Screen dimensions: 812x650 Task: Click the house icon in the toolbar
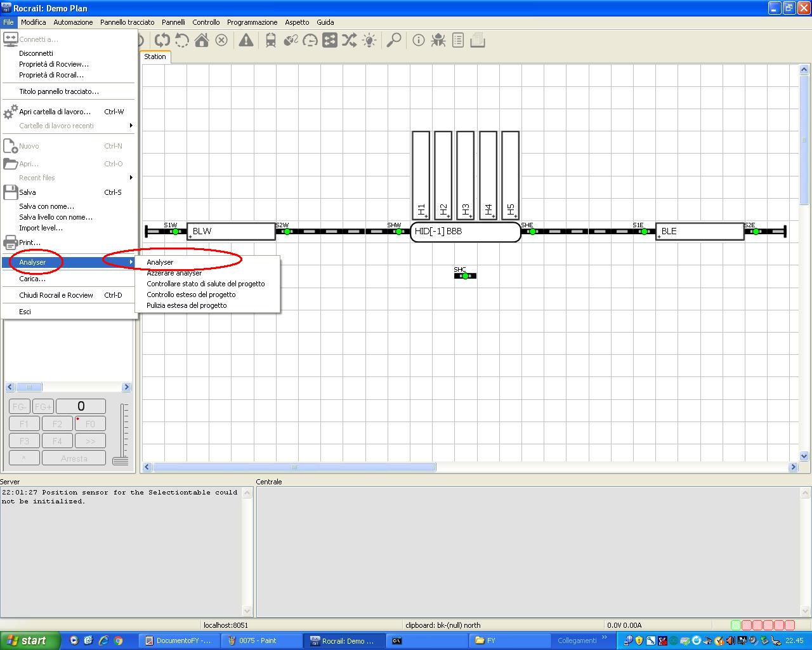[x=202, y=41]
